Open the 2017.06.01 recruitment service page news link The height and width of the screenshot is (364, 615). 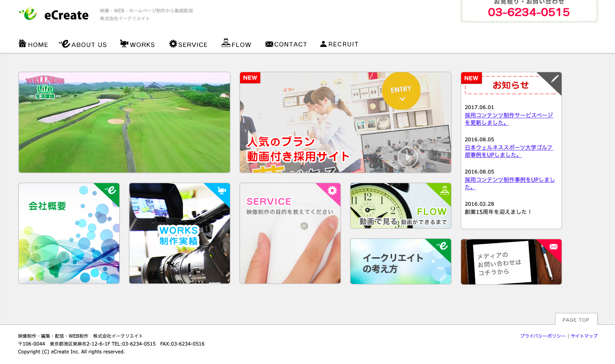click(x=509, y=119)
